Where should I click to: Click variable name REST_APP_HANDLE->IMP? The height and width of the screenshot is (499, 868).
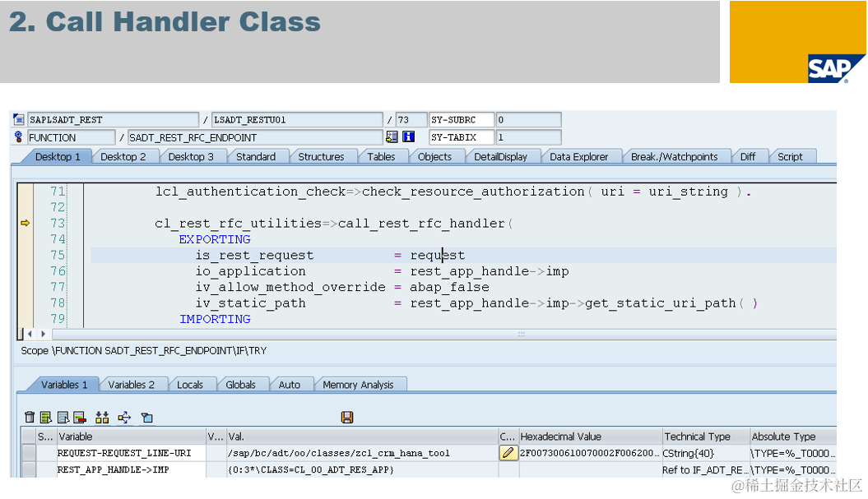(113, 469)
